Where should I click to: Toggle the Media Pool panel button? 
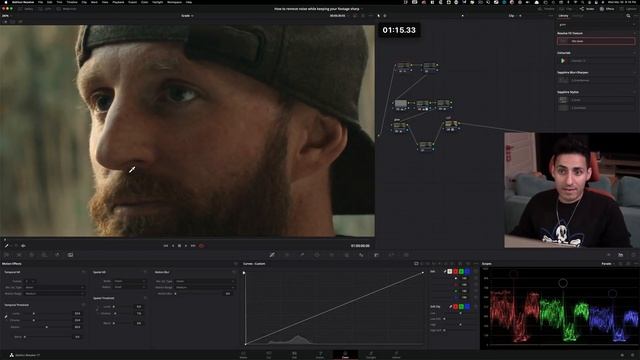pos(67,9)
